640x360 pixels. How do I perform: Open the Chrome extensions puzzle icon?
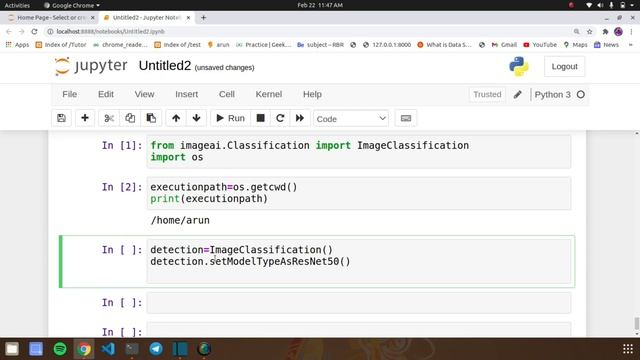point(605,31)
